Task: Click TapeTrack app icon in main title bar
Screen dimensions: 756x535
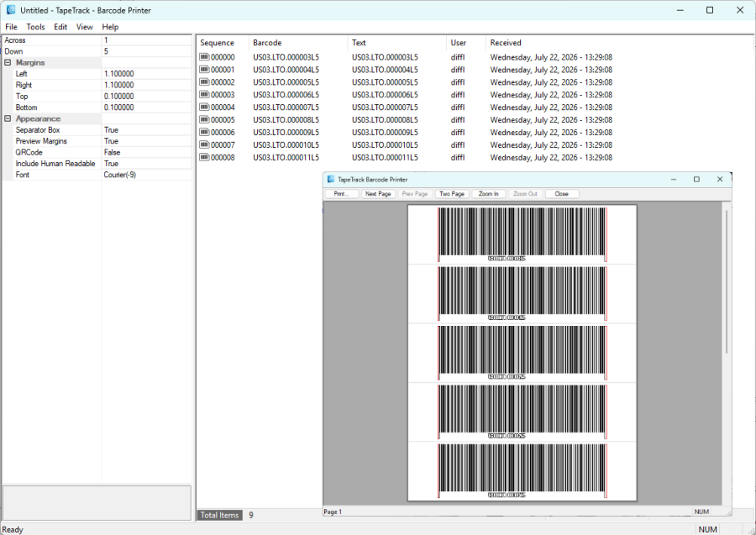Action: point(11,9)
